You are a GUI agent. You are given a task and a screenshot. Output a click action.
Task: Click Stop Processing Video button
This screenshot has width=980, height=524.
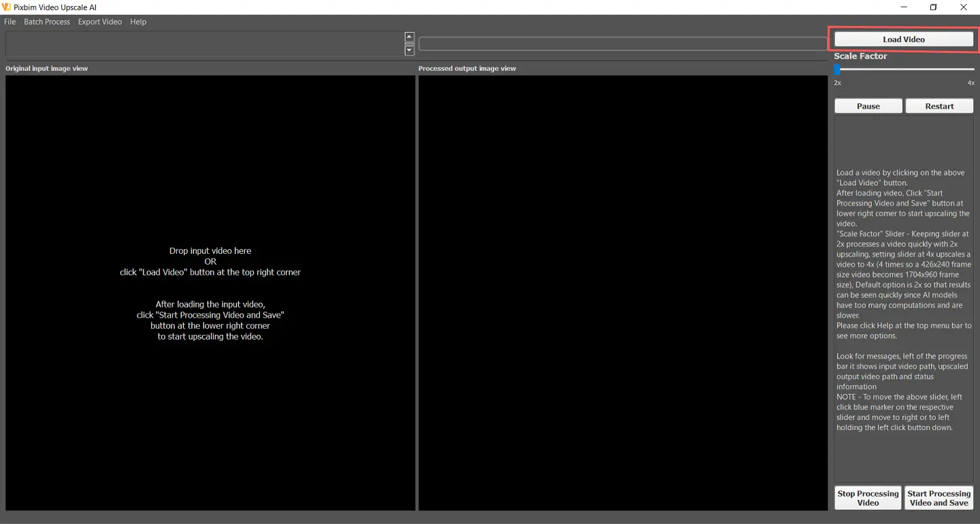point(868,498)
